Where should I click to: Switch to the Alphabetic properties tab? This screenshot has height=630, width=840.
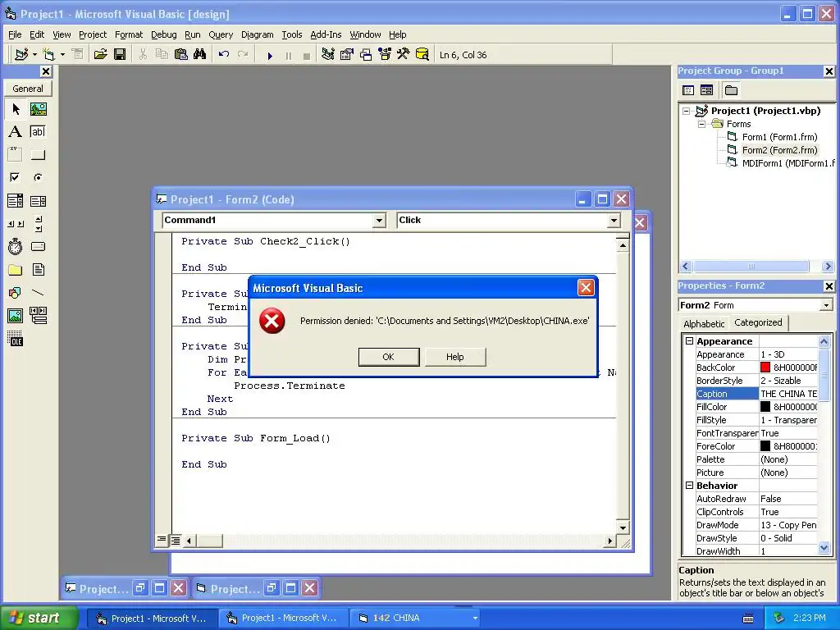[x=704, y=323]
